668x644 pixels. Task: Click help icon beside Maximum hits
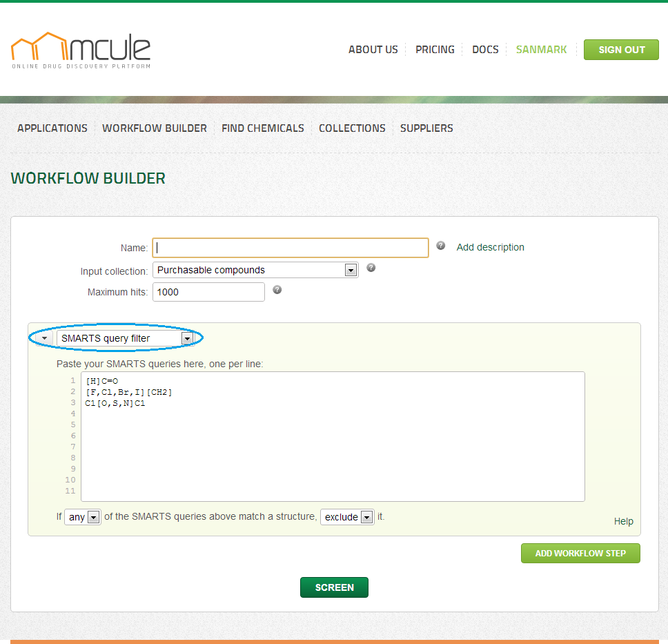pos(277,290)
